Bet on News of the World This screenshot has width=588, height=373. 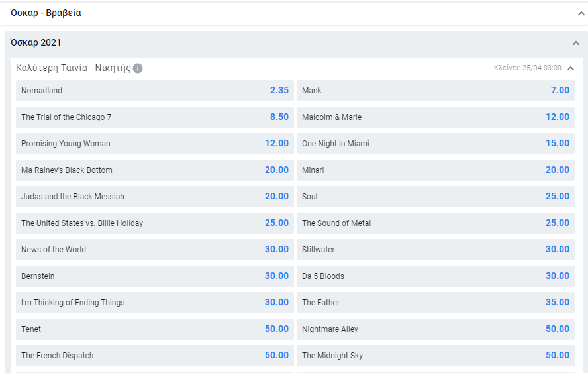[x=154, y=250]
